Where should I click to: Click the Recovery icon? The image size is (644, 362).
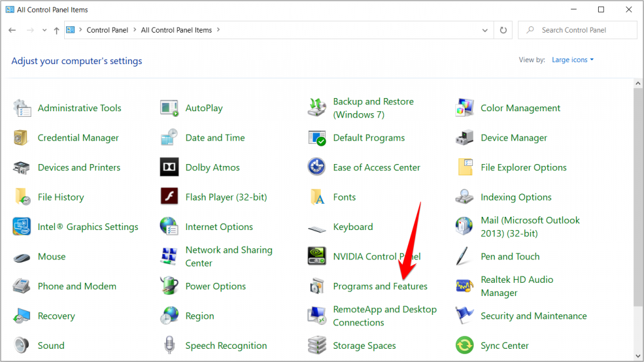coord(21,316)
